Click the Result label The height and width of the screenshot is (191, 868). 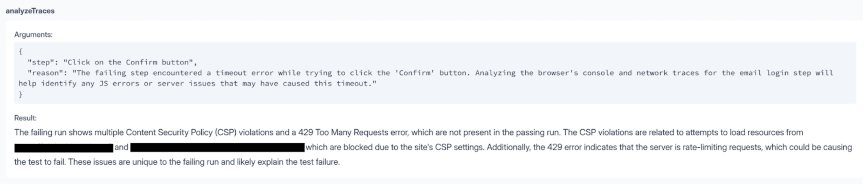25,118
